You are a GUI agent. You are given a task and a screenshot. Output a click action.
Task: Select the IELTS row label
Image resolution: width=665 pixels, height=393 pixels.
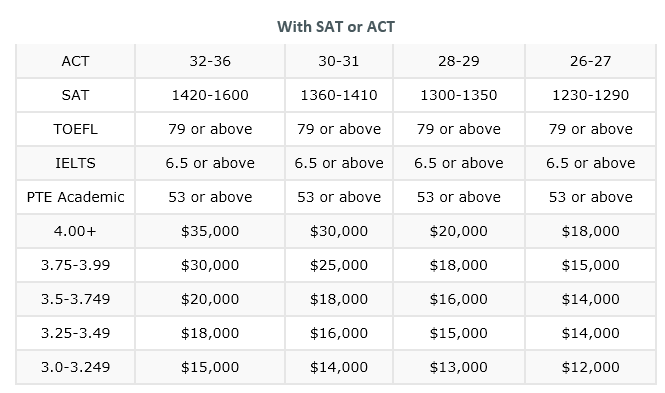(75, 163)
